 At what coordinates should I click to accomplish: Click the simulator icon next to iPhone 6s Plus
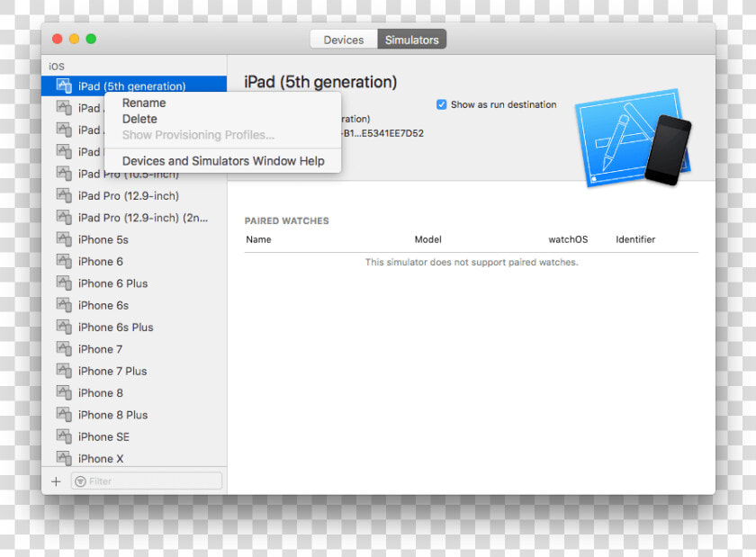pos(64,326)
